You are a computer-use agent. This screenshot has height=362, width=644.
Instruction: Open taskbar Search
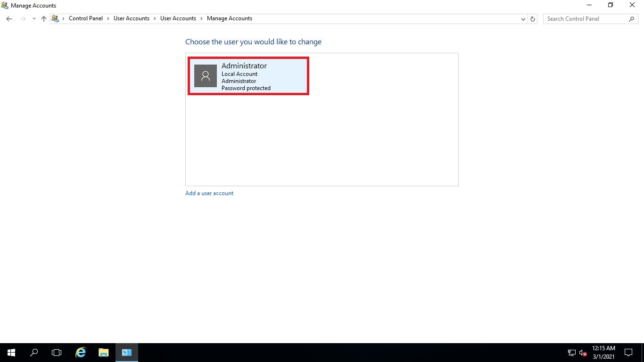pos(34,353)
